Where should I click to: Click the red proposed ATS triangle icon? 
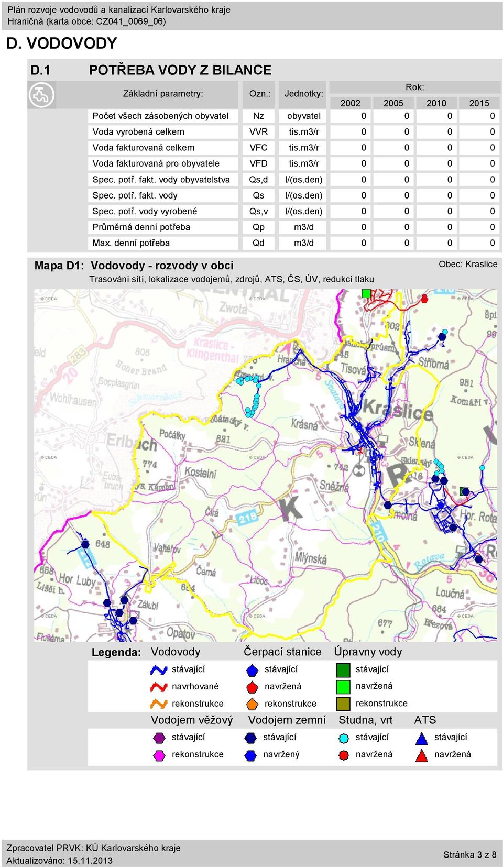(x=422, y=755)
